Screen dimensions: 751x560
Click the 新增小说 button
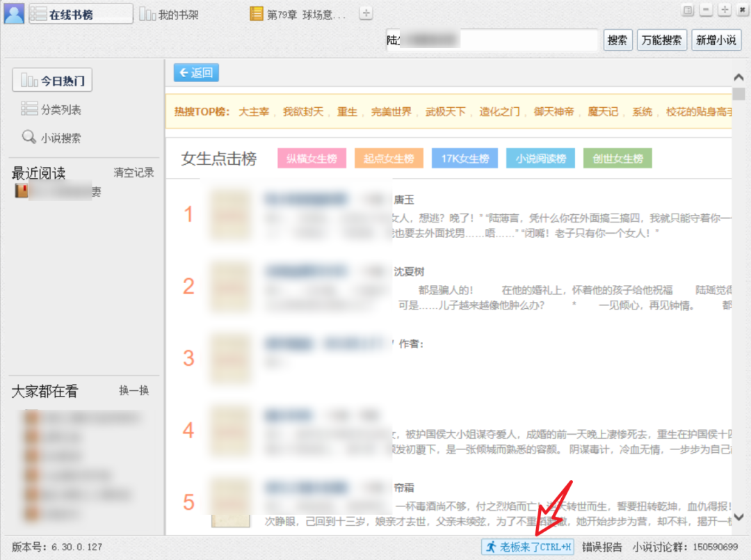pyautogui.click(x=716, y=40)
